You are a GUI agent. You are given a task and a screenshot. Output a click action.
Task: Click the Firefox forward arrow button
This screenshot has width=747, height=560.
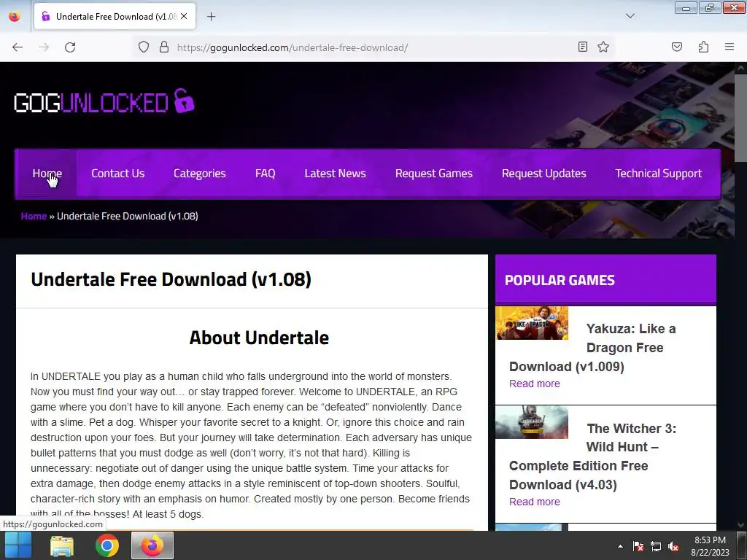(x=44, y=47)
